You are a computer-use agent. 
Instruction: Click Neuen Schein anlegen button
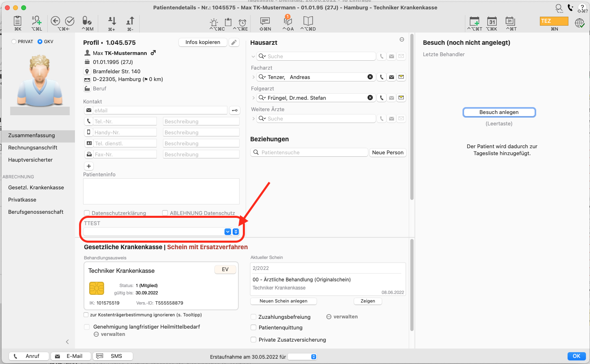coord(284,301)
